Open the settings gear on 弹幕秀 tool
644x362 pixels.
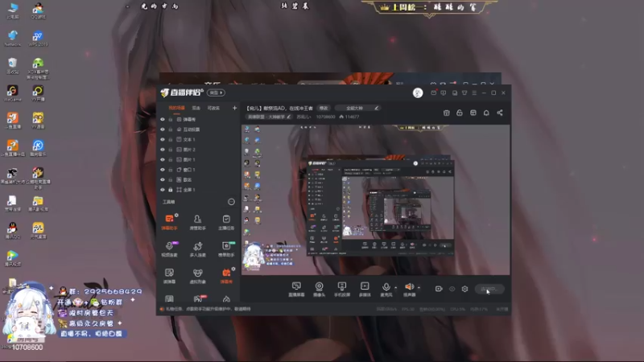[x=233, y=269]
